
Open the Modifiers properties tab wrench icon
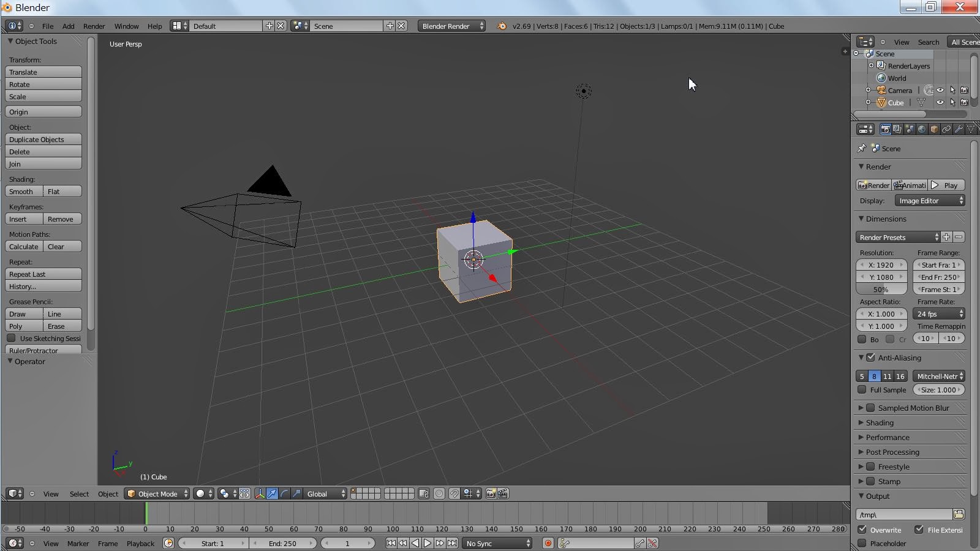coord(959,129)
